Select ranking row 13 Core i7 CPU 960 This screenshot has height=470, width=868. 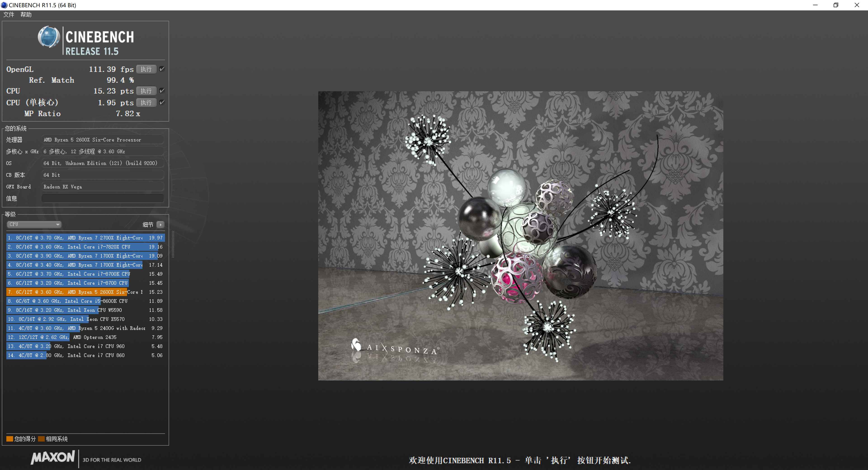point(86,346)
